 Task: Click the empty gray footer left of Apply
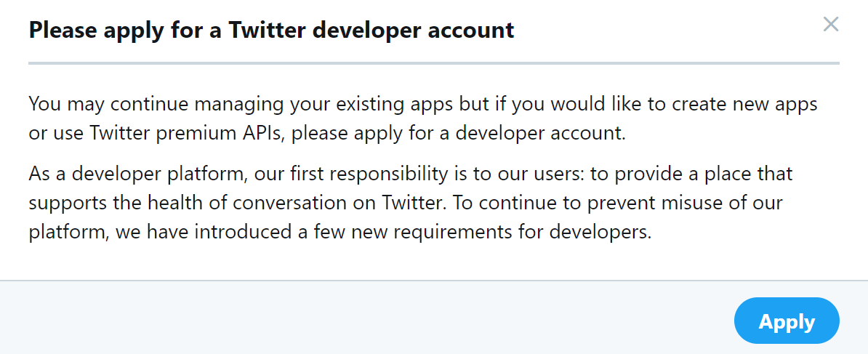pos(363,320)
